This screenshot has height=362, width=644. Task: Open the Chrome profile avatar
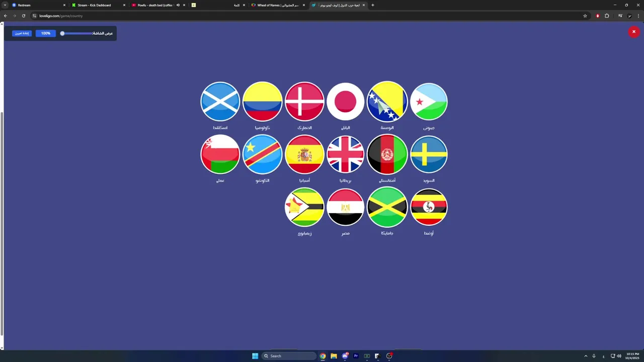pyautogui.click(x=629, y=16)
